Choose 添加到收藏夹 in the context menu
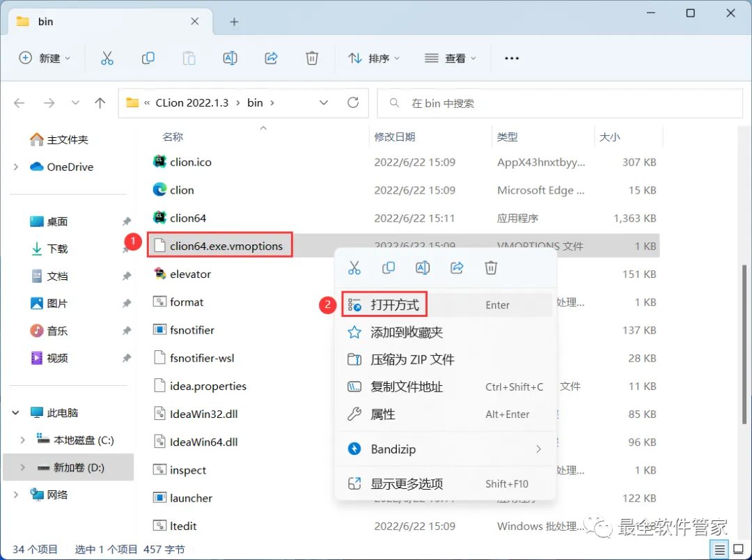The height and width of the screenshot is (560, 752). (446, 332)
